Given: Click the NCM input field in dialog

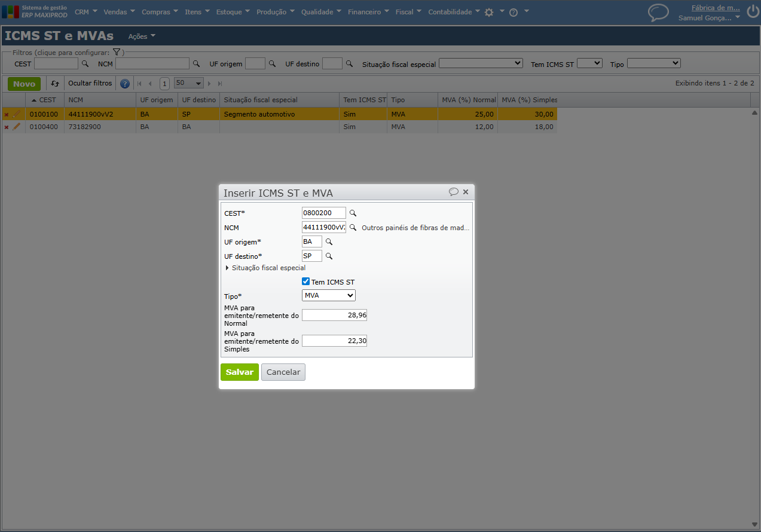Looking at the screenshot, I should tap(324, 227).
